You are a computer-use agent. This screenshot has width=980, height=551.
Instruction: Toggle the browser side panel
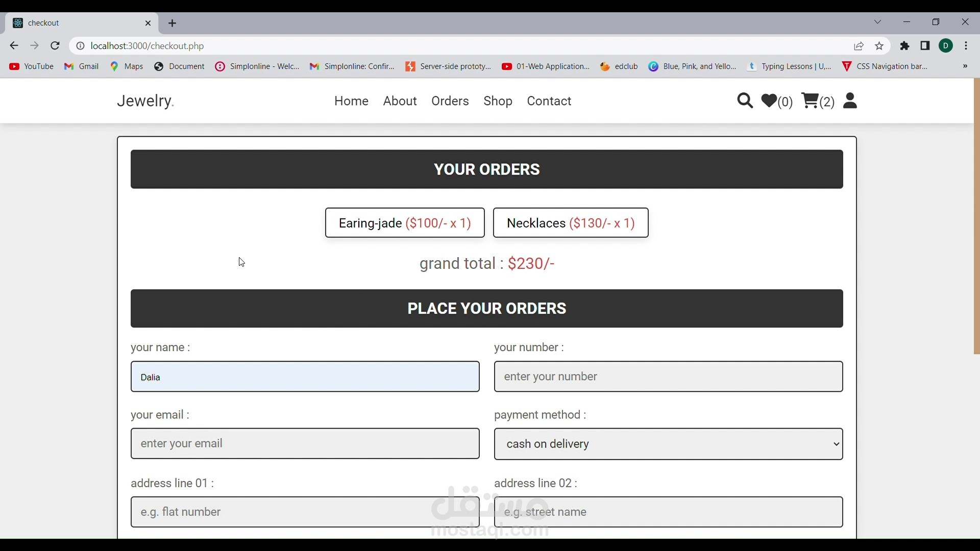(925, 46)
